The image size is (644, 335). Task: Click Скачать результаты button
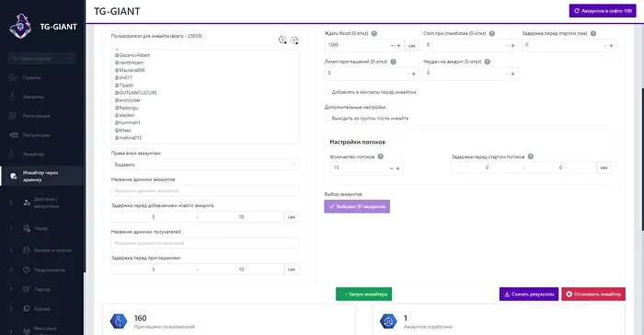click(x=529, y=295)
